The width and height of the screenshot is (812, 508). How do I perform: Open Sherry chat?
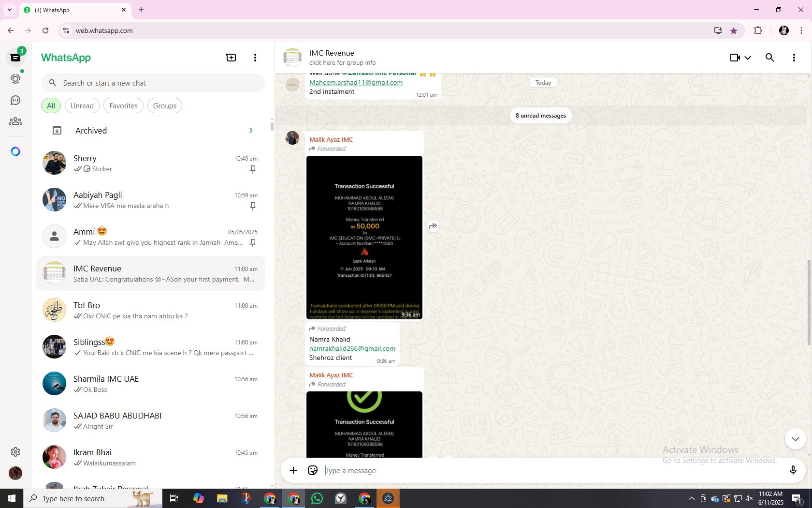[151, 163]
